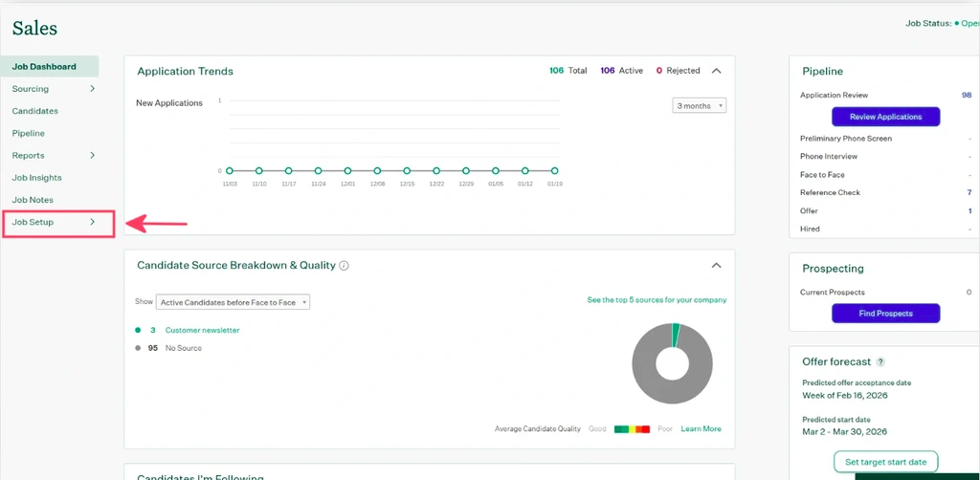The image size is (980, 480).
Task: Click the Application Review count 98
Action: tap(967, 95)
